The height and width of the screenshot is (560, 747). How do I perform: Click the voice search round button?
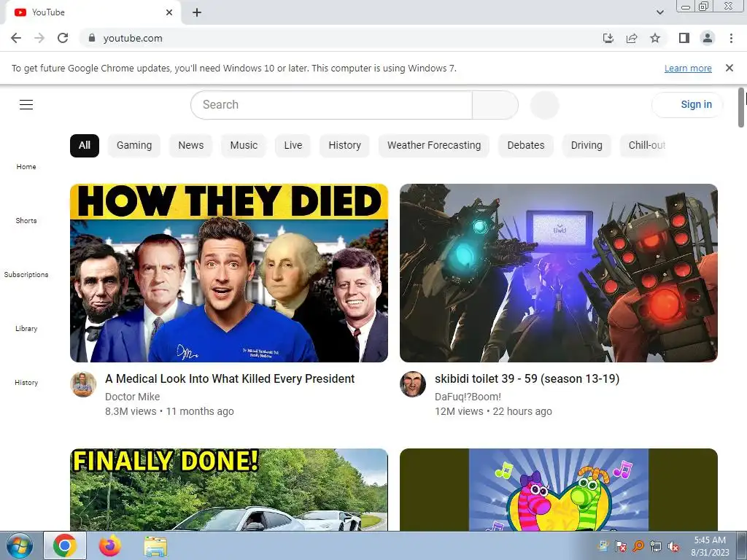(544, 105)
